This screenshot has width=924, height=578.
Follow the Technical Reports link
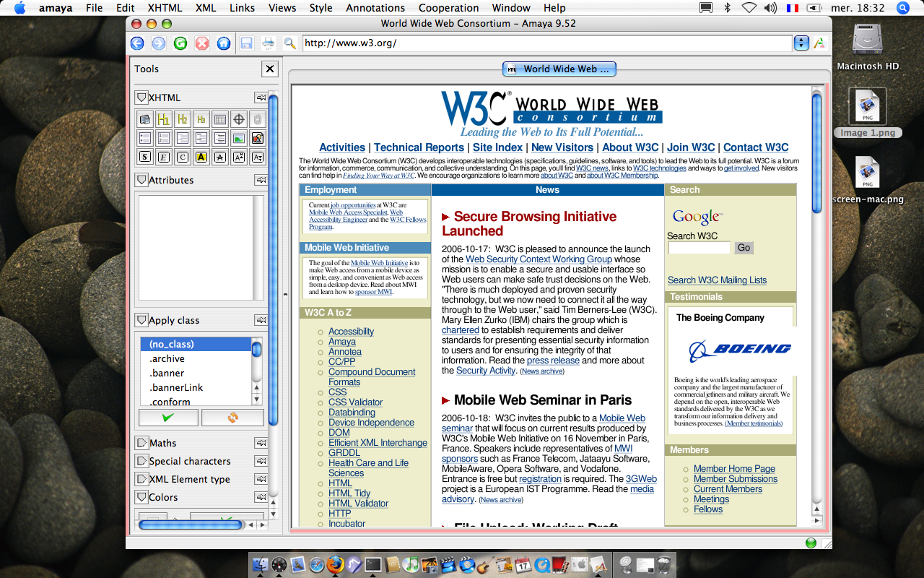pyautogui.click(x=419, y=147)
